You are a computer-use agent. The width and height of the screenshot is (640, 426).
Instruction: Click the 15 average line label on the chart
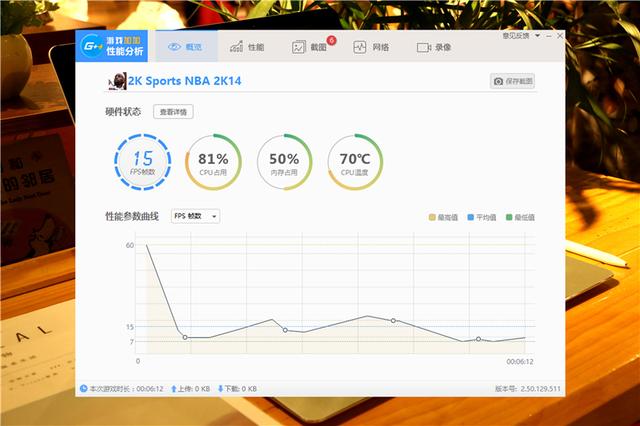(130, 327)
